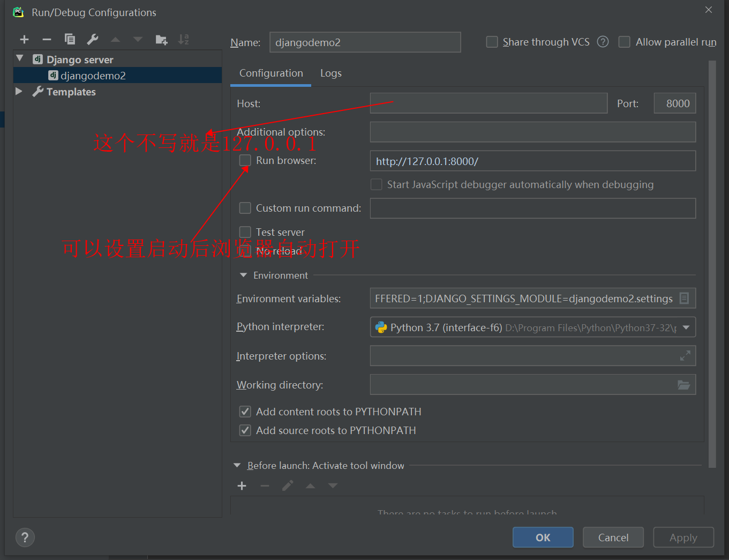
Task: Expand the Templates tree node
Action: (19, 91)
